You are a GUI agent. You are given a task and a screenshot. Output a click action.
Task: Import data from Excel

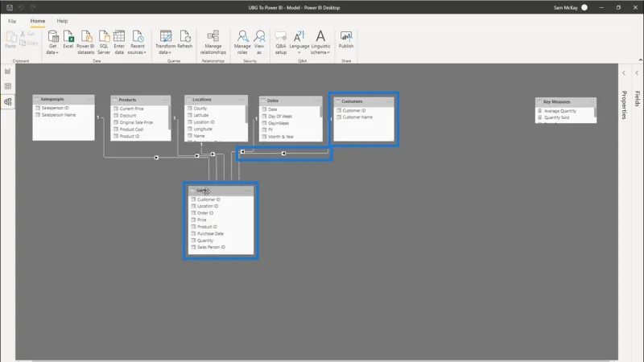point(68,39)
